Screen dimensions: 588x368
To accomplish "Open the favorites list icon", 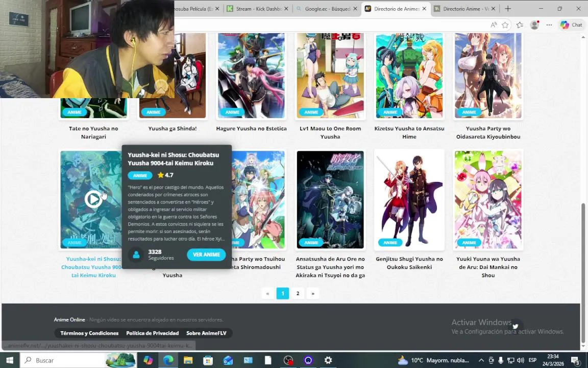I will click(520, 25).
